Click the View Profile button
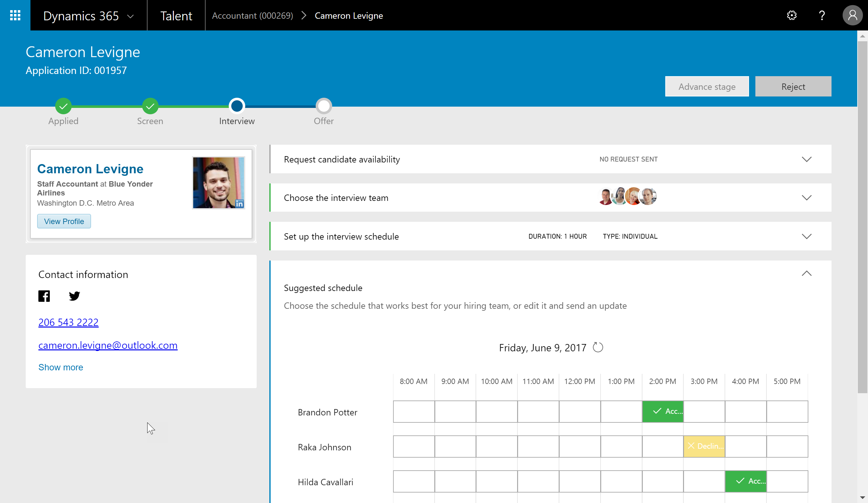868x503 pixels. coord(64,221)
